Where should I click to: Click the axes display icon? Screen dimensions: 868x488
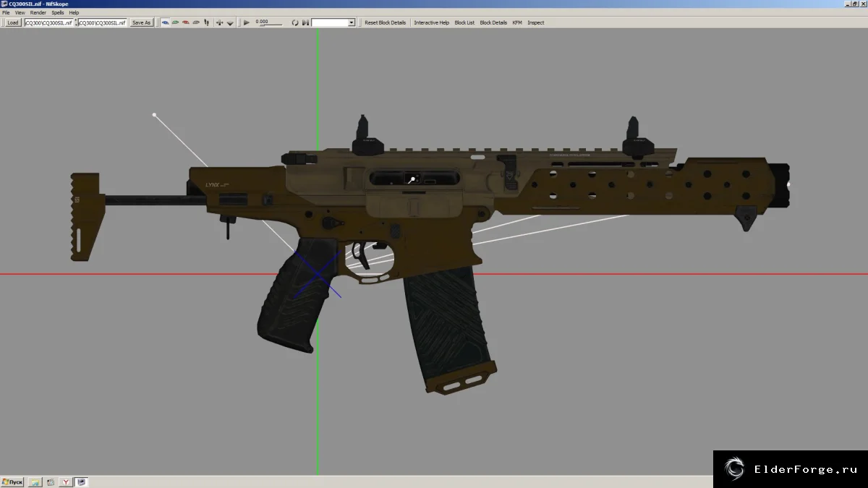(x=220, y=22)
